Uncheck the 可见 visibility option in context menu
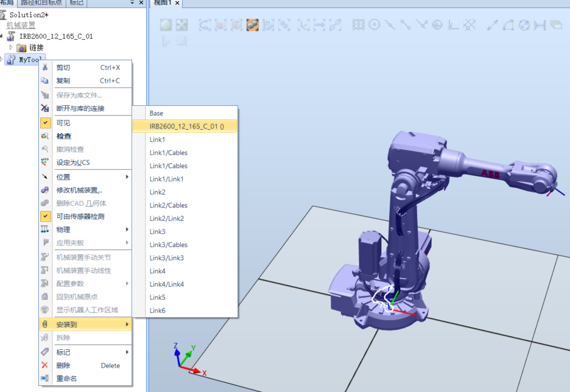The width and height of the screenshot is (570, 392). (45, 122)
